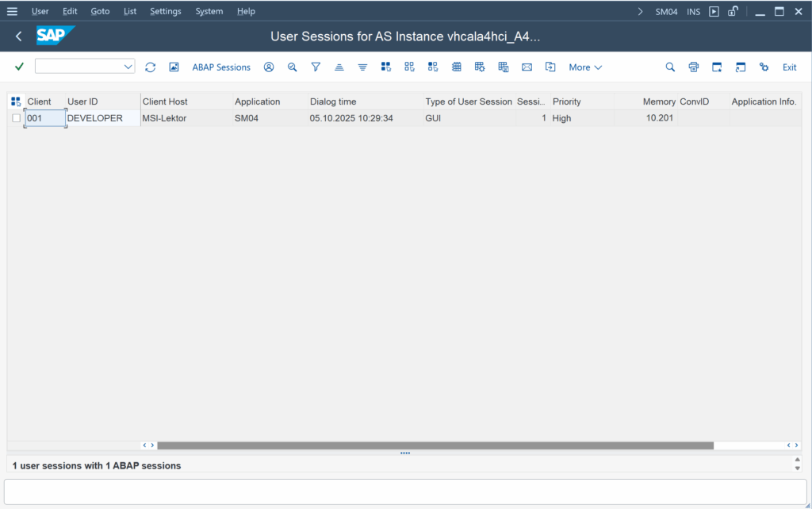This screenshot has height=509, width=812.
Task: Click the select all rows icon in table header
Action: [x=16, y=101]
